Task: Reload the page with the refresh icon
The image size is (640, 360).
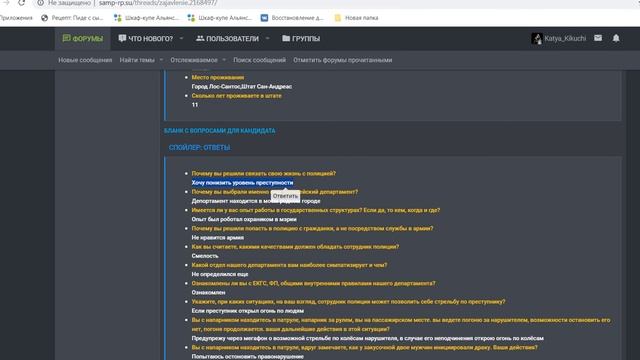Action: pos(21,3)
